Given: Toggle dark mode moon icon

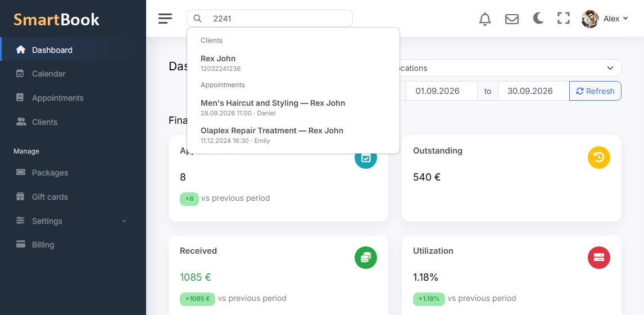Looking at the screenshot, I should [538, 19].
